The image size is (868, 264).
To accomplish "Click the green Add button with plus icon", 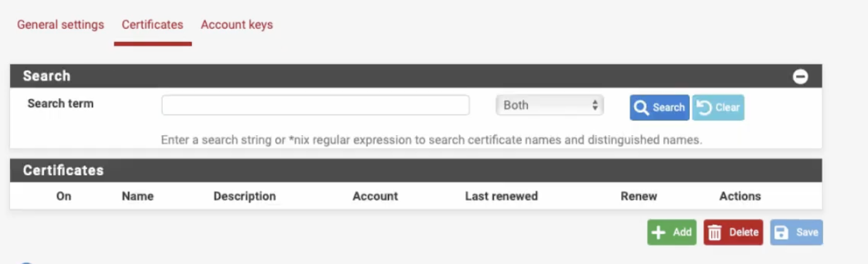I will 672,232.
